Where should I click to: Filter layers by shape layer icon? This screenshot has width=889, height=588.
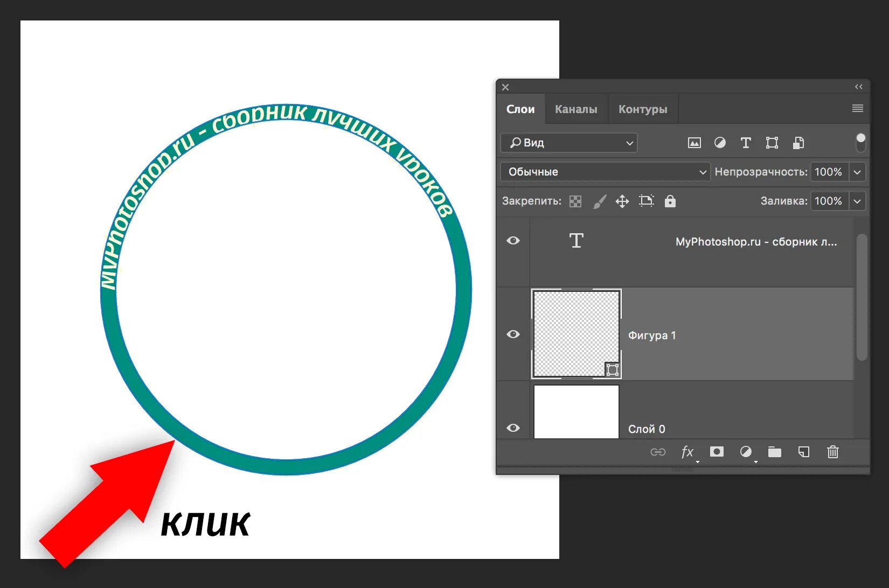[772, 143]
